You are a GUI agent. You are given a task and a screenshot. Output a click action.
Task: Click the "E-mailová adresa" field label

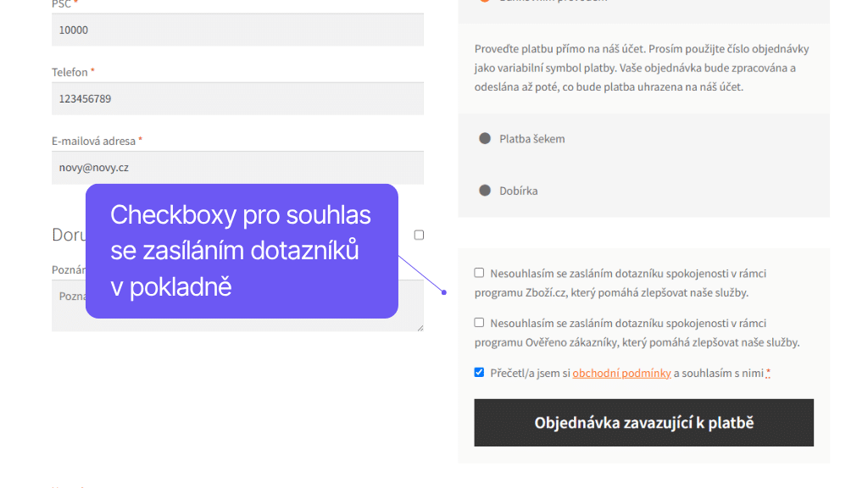[x=95, y=141]
